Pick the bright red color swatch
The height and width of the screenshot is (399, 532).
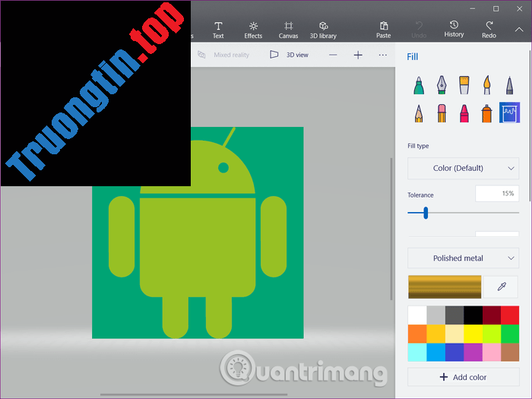coord(510,315)
